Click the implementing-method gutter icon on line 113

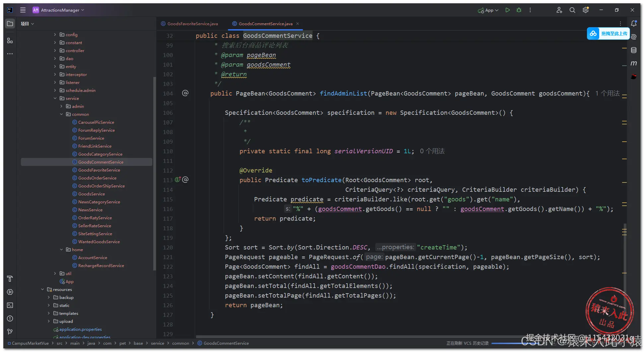pos(178,180)
